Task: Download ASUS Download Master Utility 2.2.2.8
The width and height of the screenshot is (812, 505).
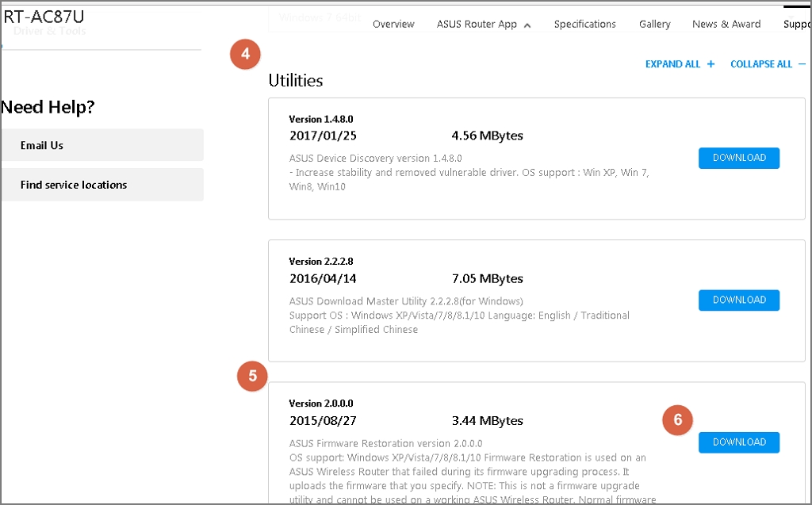Action: click(x=739, y=300)
